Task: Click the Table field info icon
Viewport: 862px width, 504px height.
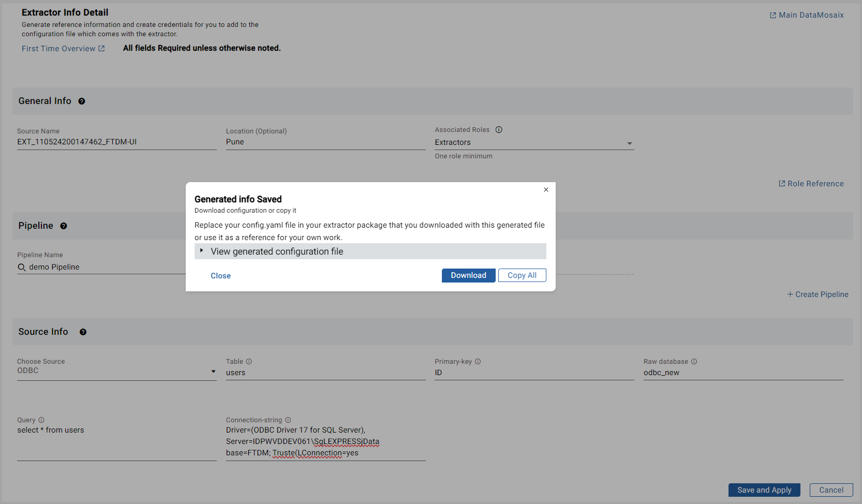Action: tap(249, 362)
